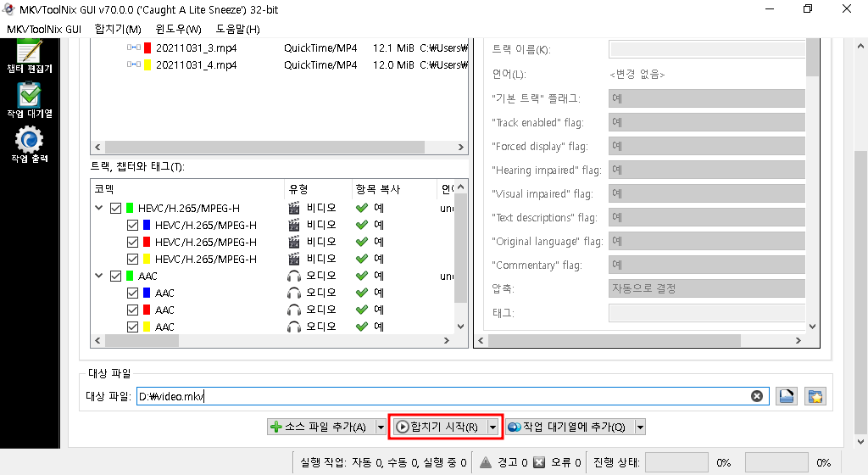Open the 합치기(M) menu

[118, 30]
